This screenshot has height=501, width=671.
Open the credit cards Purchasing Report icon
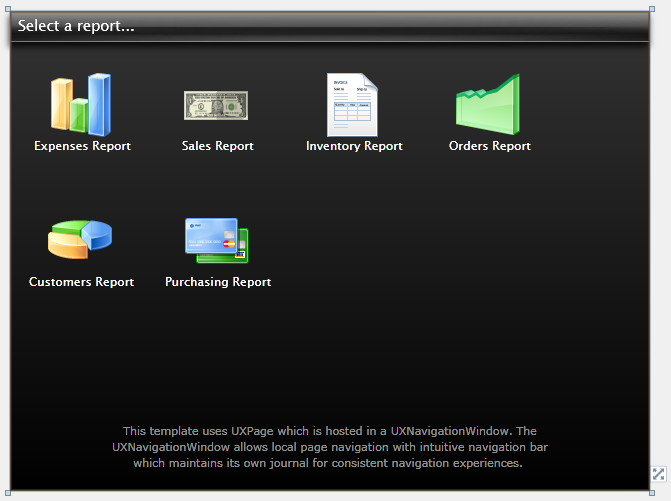pos(217,240)
